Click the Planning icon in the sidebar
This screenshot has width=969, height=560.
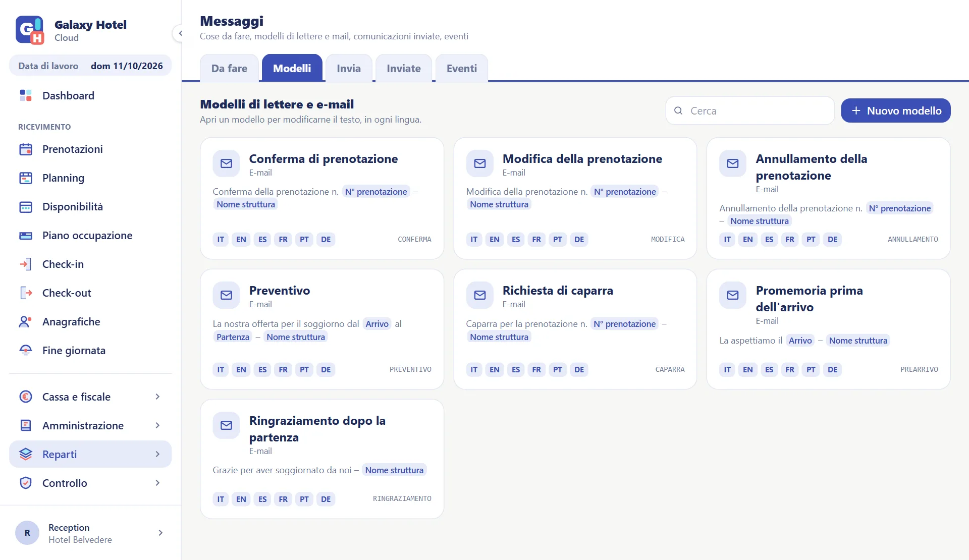26,178
